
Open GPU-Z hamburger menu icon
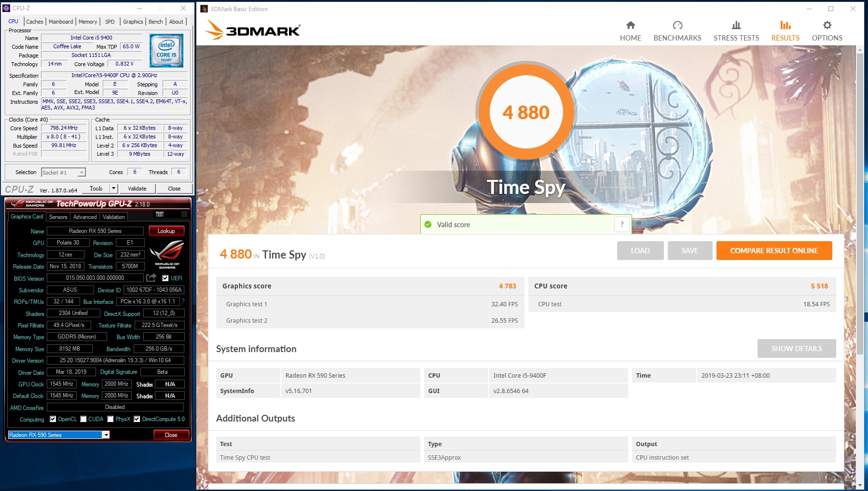pyautogui.click(x=184, y=214)
